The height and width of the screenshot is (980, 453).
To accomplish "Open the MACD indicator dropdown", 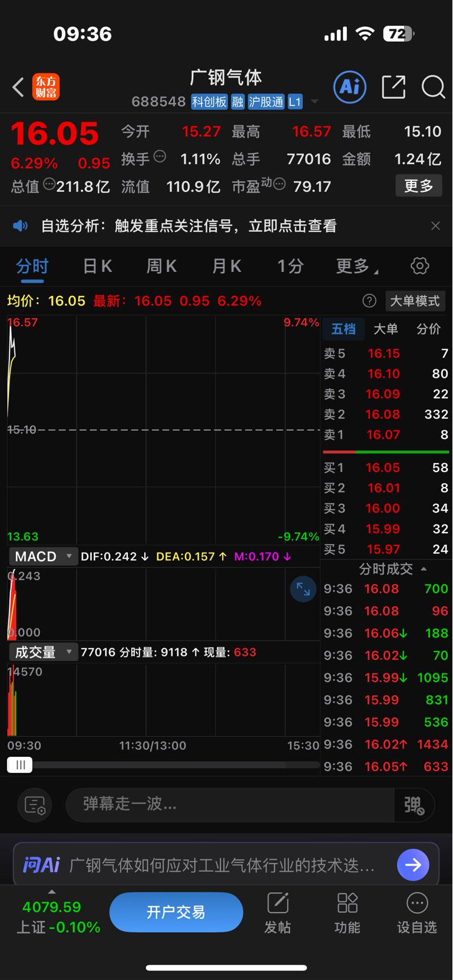I will (x=44, y=556).
